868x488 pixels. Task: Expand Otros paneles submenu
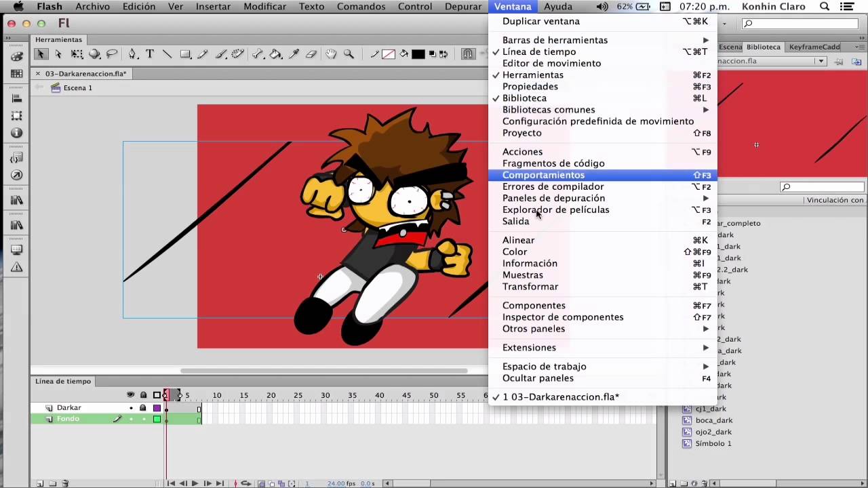(x=602, y=329)
